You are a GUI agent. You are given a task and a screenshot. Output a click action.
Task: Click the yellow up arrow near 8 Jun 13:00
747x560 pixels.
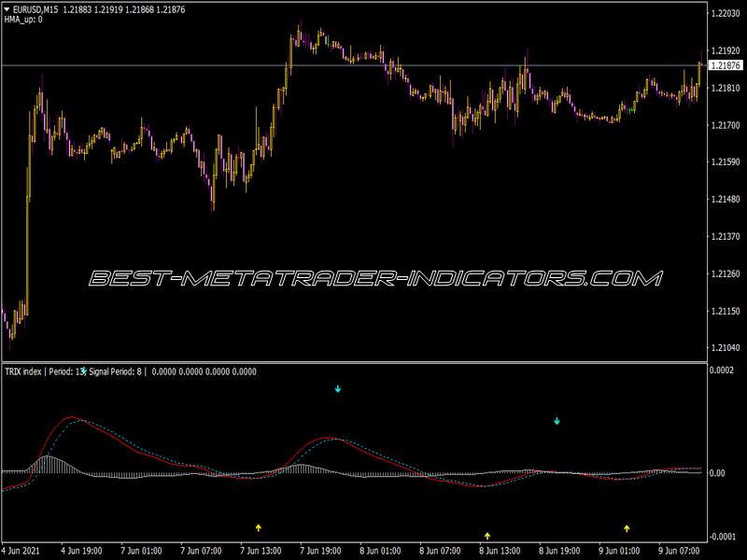pos(487,536)
